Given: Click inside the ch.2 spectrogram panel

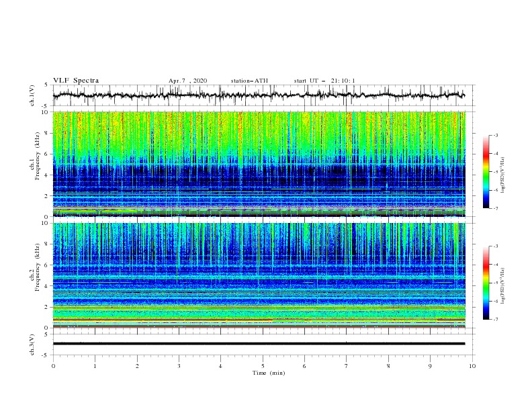Looking at the screenshot, I should (x=259, y=275).
